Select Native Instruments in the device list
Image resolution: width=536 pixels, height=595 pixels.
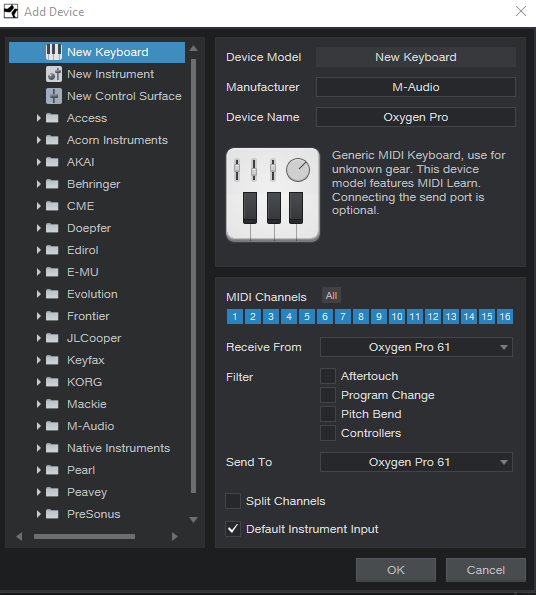click(x=118, y=448)
